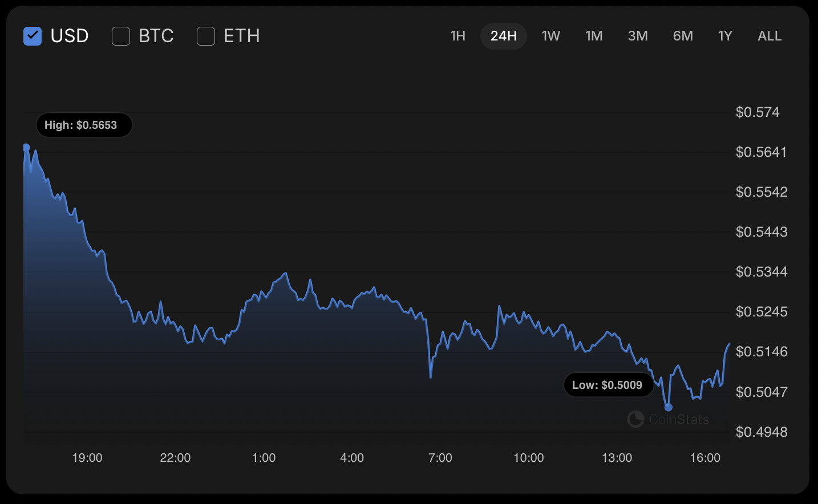The width and height of the screenshot is (818, 504).
Task: Switch to the 1H time range
Action: point(457,36)
